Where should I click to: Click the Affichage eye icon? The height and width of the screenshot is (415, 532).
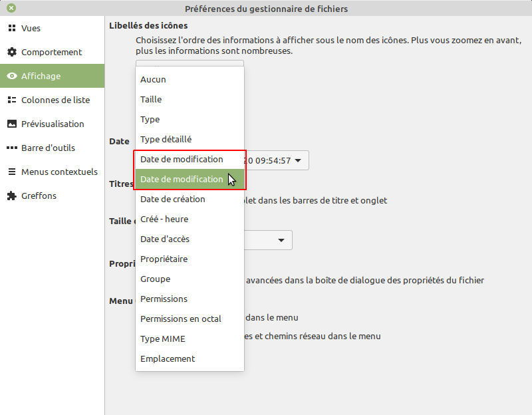click(12, 76)
